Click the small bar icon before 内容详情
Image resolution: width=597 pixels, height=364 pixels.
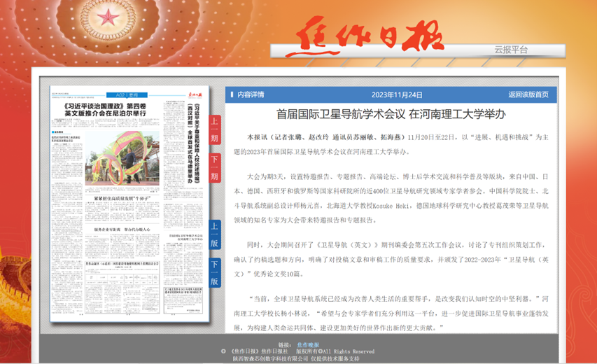click(x=232, y=94)
